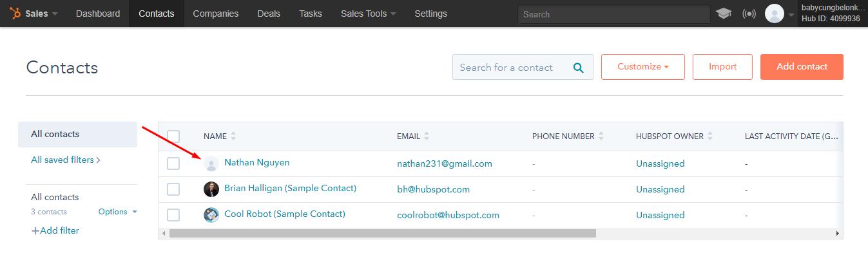This screenshot has width=868, height=271.
Task: Click the horizontal scrollbar under the table
Action: (383, 233)
